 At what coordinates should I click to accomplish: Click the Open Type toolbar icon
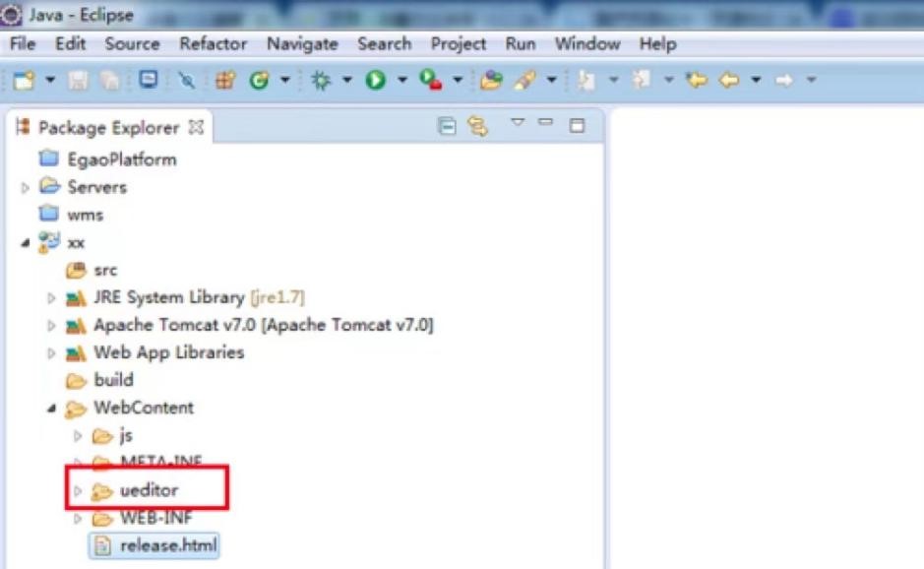[x=491, y=80]
